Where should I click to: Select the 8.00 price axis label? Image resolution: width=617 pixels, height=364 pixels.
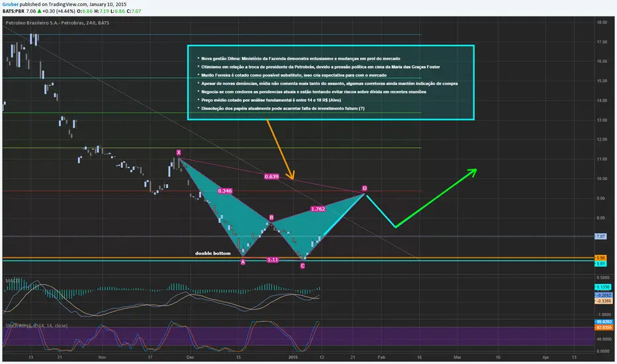[x=601, y=218]
